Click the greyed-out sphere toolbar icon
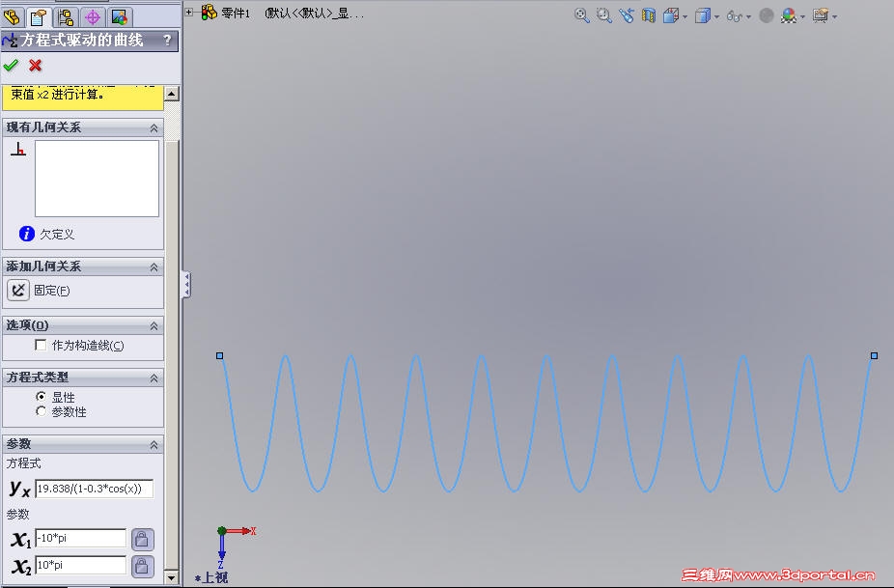Screen dimensions: 894x588 click(767, 15)
